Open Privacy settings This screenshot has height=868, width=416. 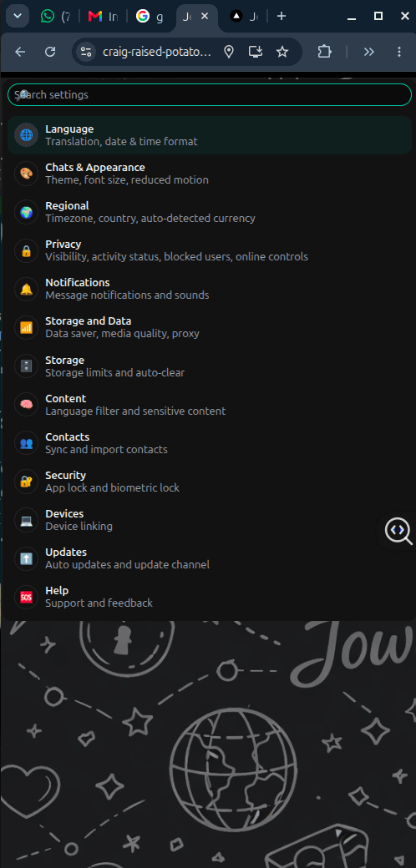(210, 250)
